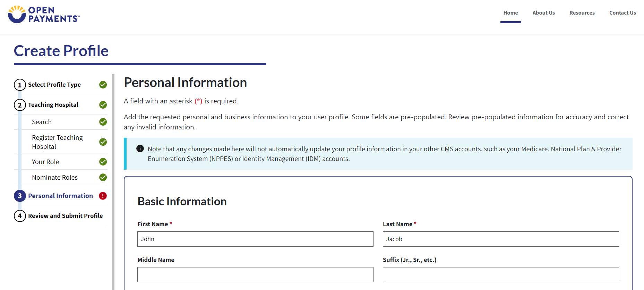644x290 pixels.
Task: Select the Search sub-step in sidebar
Action: click(42, 122)
